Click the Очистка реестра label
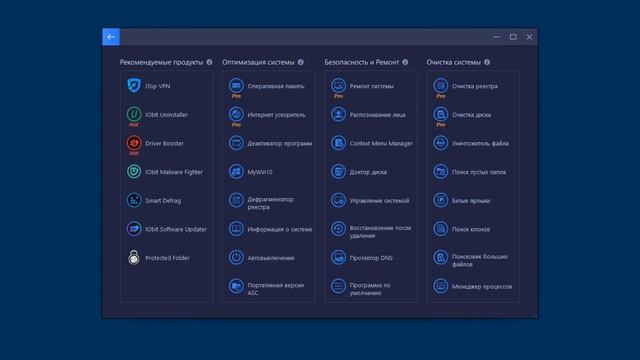This screenshot has height=360, width=640. 475,86
